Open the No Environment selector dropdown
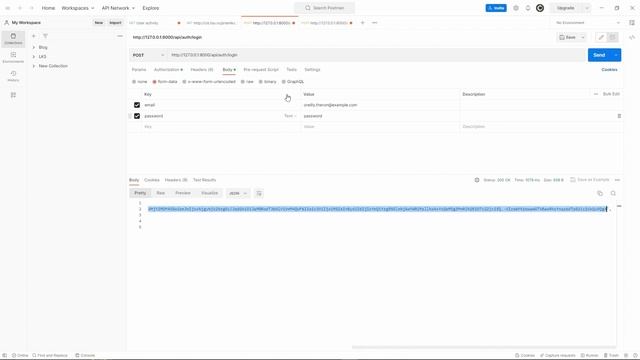This screenshot has height=360, width=640. tap(588, 23)
